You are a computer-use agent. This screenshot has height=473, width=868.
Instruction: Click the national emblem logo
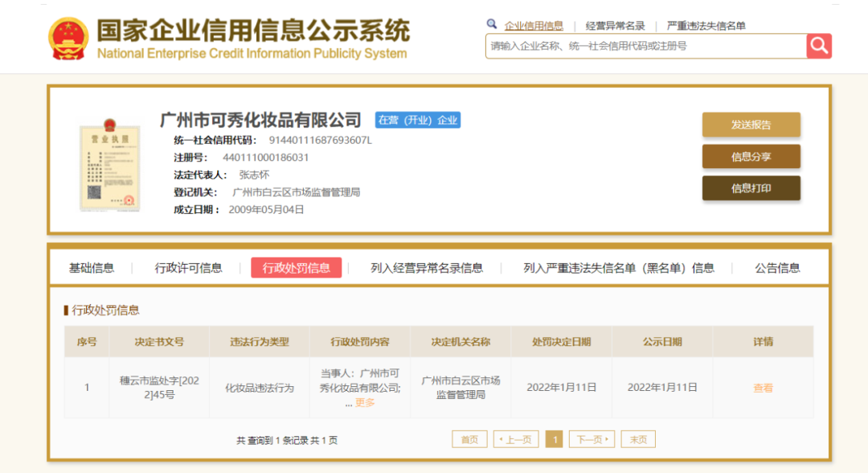[68, 39]
